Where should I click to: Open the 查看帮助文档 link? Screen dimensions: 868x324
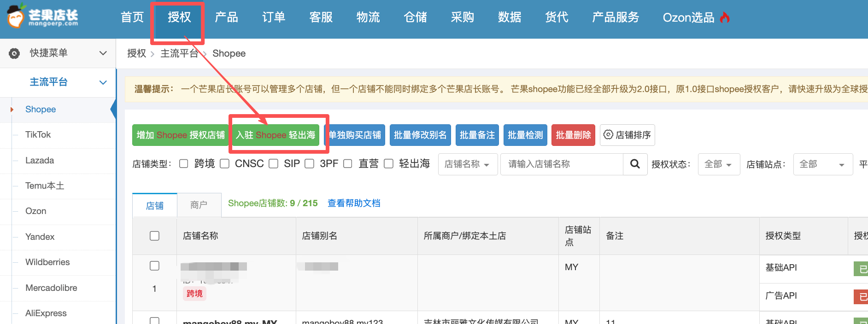pos(353,203)
